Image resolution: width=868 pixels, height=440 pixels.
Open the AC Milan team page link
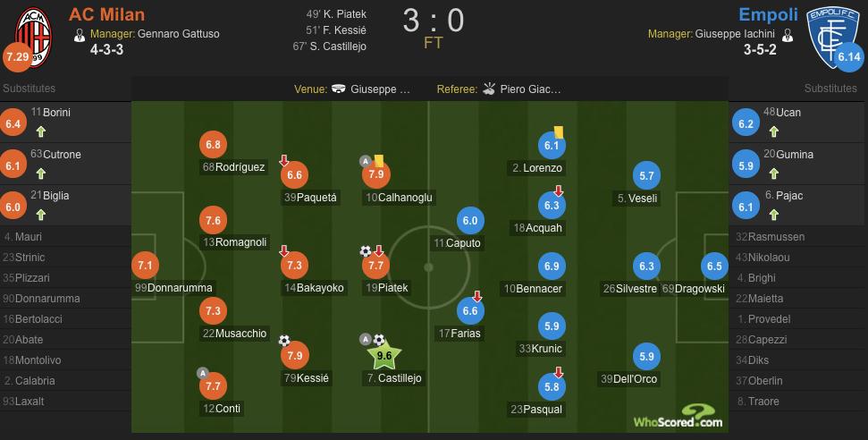coord(106,14)
